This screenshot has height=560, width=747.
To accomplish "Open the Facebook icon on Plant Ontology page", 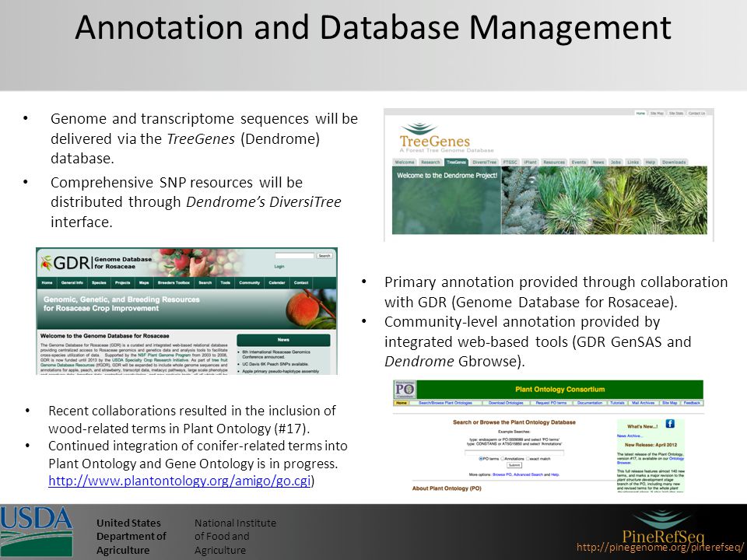I will coord(670,423).
